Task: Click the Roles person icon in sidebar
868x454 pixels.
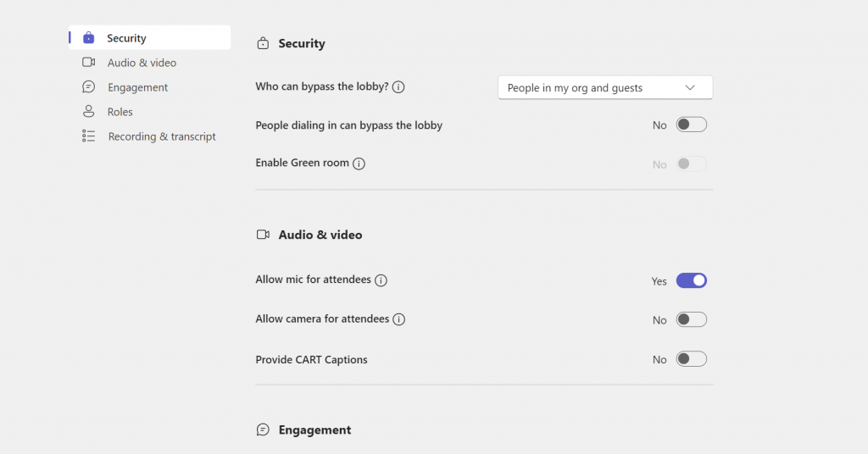Action: [89, 112]
